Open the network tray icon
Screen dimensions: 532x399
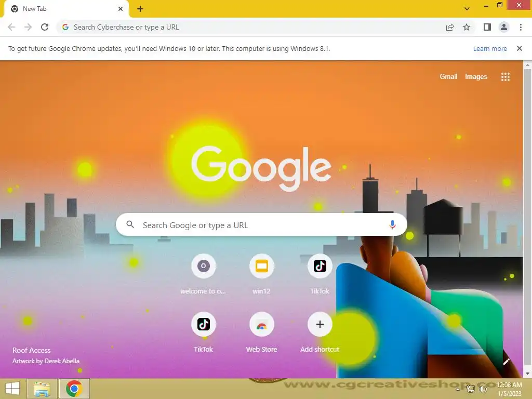(470, 389)
